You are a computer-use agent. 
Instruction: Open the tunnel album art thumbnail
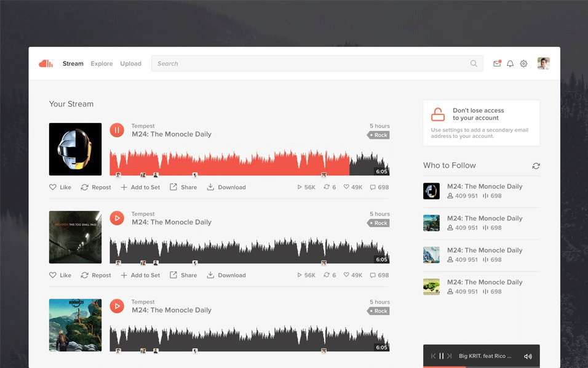75,237
